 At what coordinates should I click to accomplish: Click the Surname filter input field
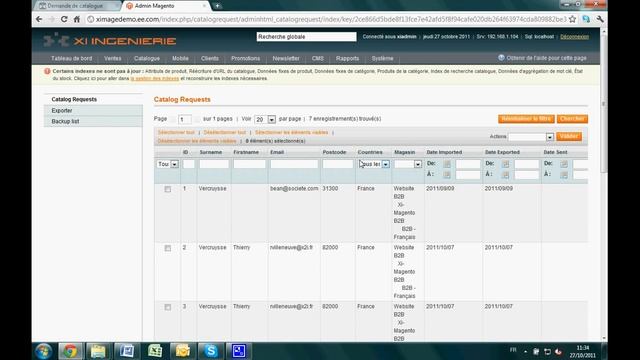[x=214, y=164]
